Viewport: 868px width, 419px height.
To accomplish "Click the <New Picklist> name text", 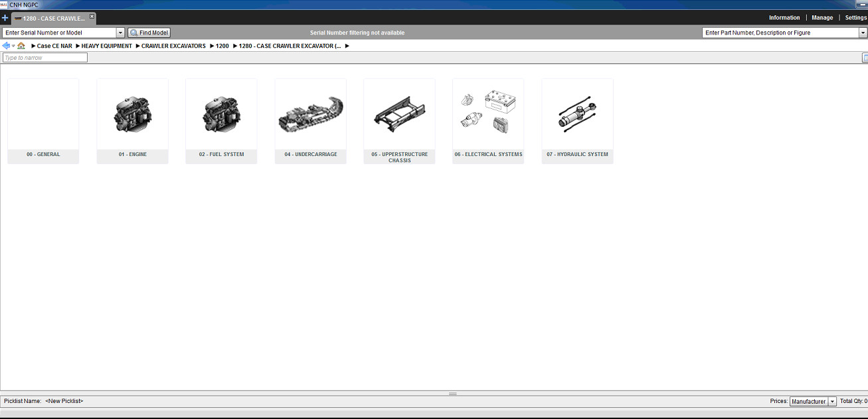I will [x=64, y=401].
